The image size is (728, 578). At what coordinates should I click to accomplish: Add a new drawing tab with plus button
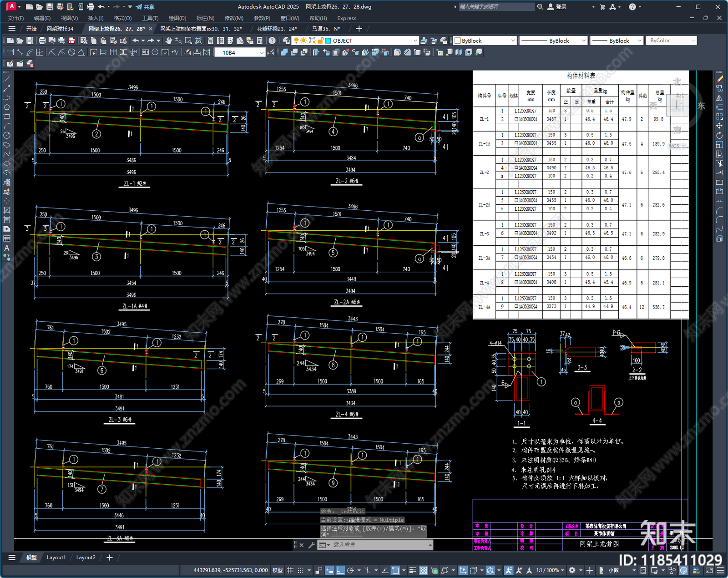click(x=359, y=29)
